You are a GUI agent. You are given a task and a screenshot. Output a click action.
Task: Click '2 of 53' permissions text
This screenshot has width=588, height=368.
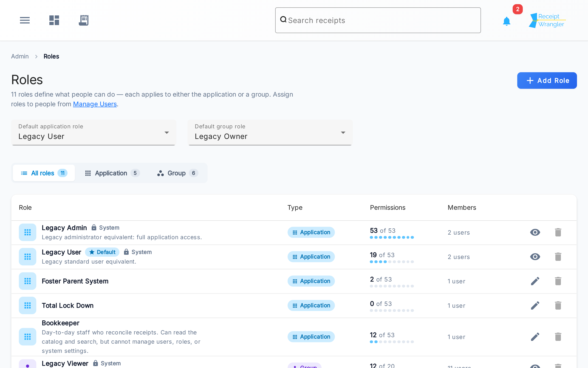[381, 279]
